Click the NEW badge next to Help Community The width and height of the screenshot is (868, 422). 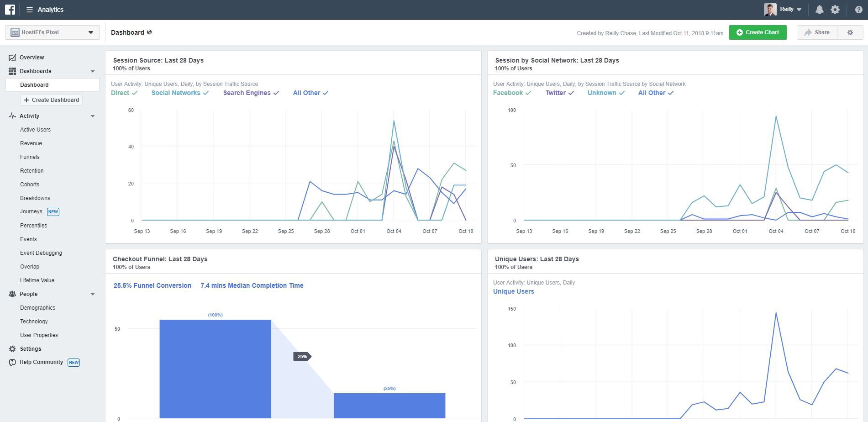(x=74, y=362)
